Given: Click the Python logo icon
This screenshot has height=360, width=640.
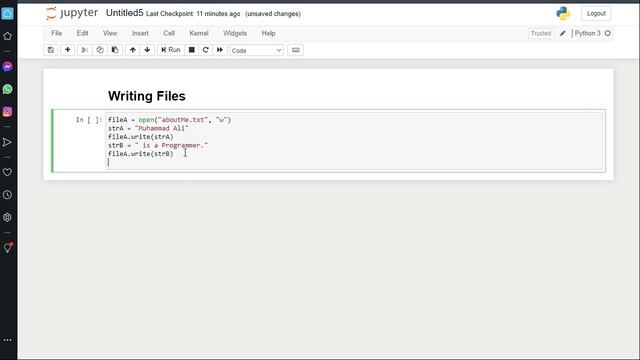Looking at the screenshot, I should (563, 13).
